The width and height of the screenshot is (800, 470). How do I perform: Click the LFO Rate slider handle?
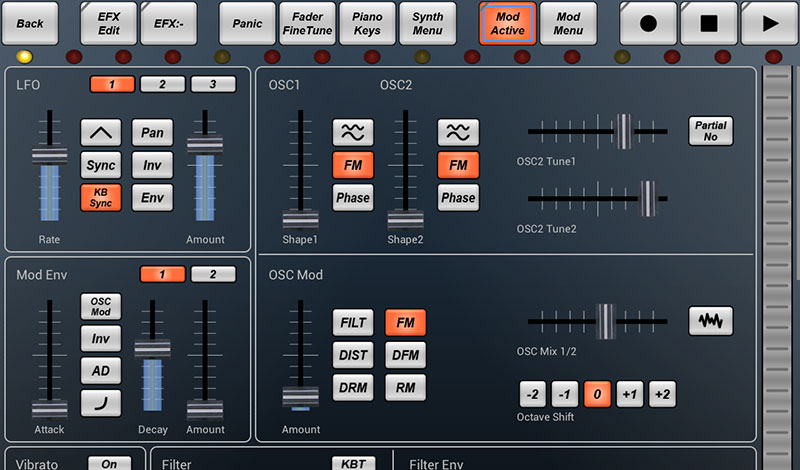(x=49, y=155)
